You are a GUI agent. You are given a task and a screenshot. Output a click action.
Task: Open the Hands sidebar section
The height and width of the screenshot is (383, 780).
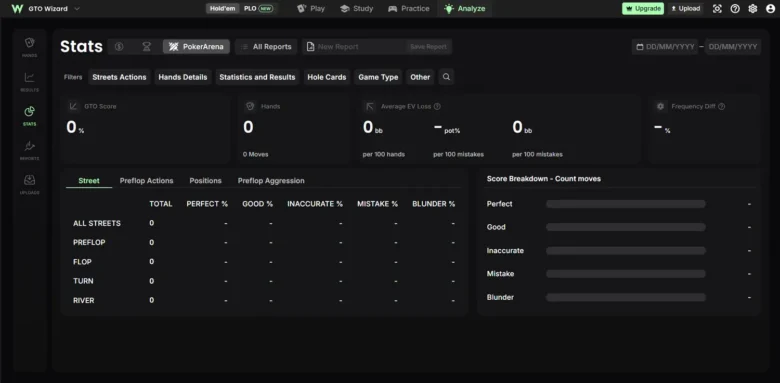[29, 47]
